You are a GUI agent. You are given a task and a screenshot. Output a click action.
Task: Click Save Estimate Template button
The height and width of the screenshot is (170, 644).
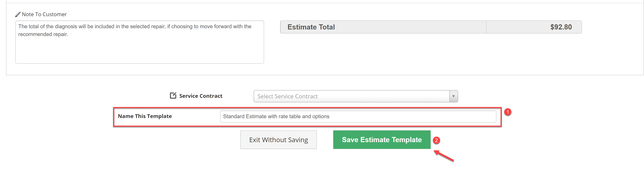[382, 140]
